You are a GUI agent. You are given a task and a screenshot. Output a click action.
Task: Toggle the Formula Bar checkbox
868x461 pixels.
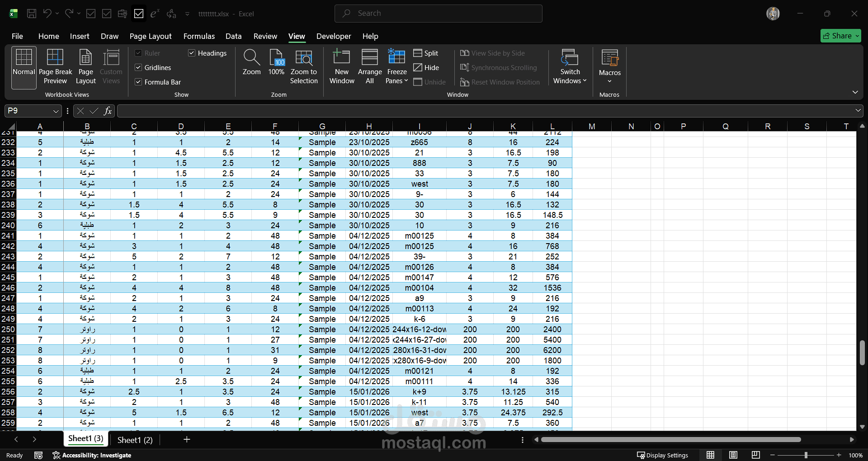point(138,82)
